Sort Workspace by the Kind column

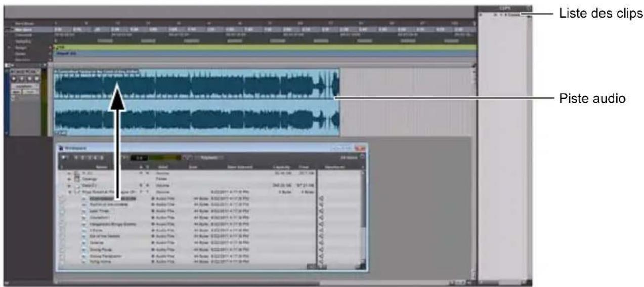click(x=162, y=167)
